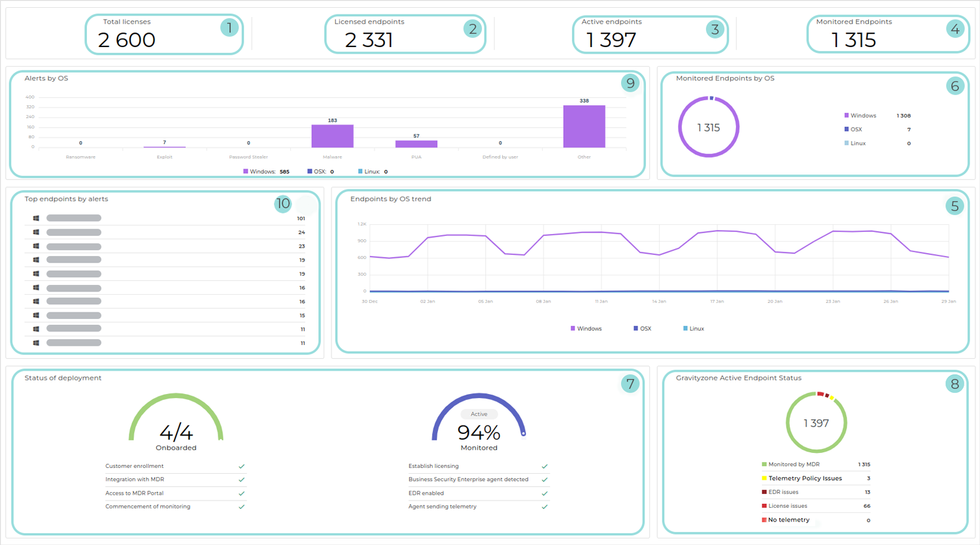Image resolution: width=980 pixels, height=545 pixels.
Task: Click badge 10 on Top endpoints by alerts
Action: coord(282,204)
